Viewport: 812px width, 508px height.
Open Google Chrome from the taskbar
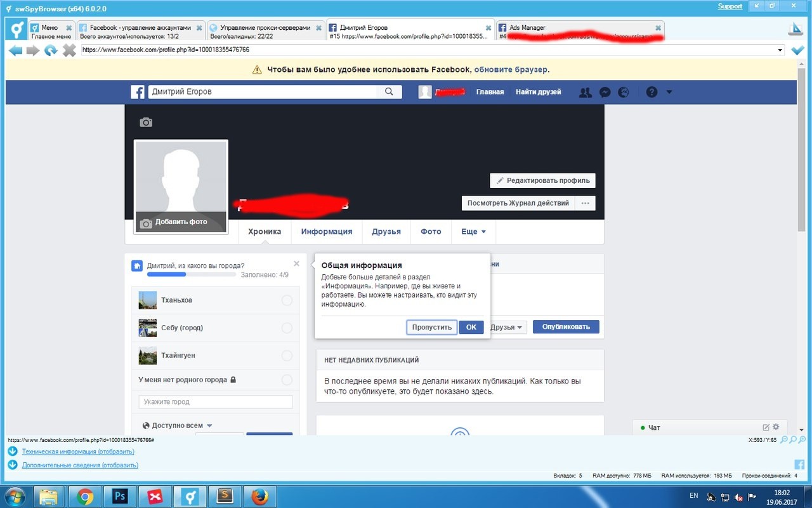pyautogui.click(x=85, y=497)
